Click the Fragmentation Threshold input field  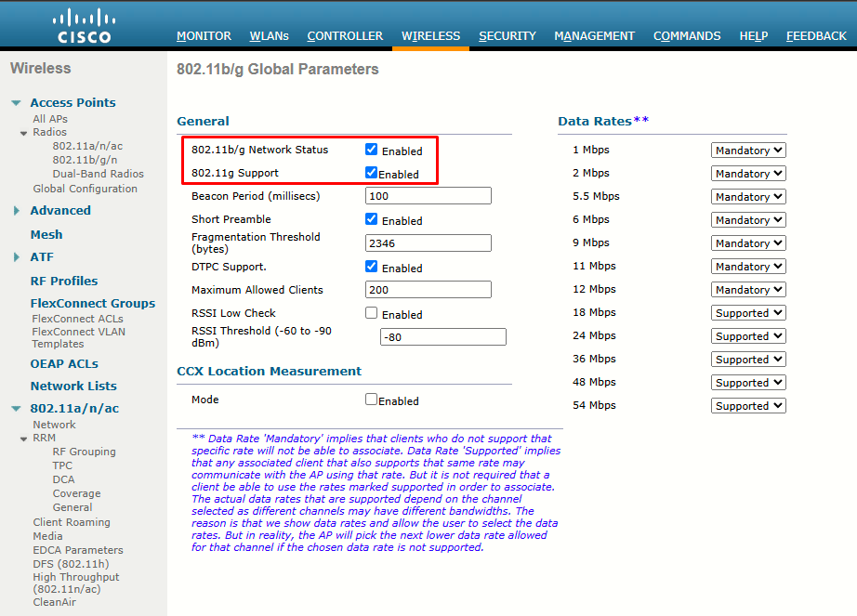point(428,243)
